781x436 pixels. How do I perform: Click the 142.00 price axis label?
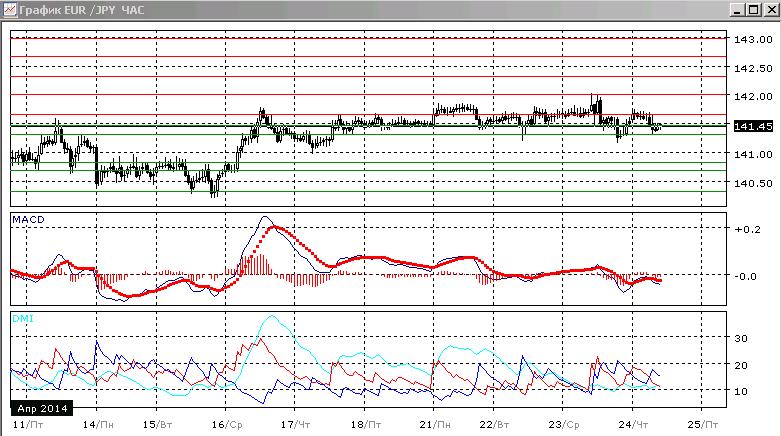(x=753, y=96)
